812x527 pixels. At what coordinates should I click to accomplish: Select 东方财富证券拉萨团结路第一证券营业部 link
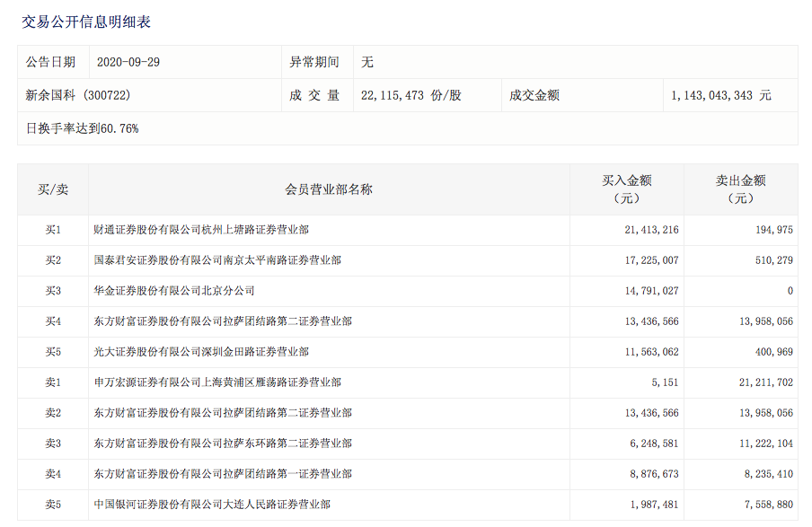[223, 474]
